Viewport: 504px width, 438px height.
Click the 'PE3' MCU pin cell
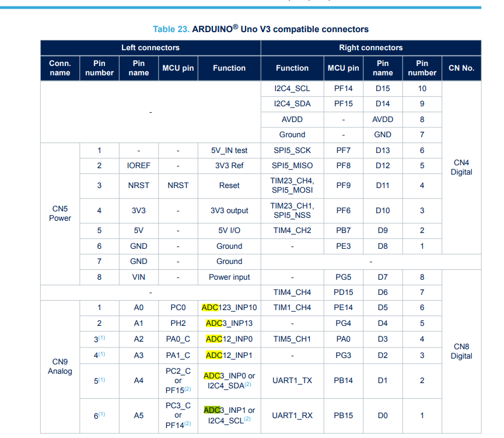[x=343, y=246]
